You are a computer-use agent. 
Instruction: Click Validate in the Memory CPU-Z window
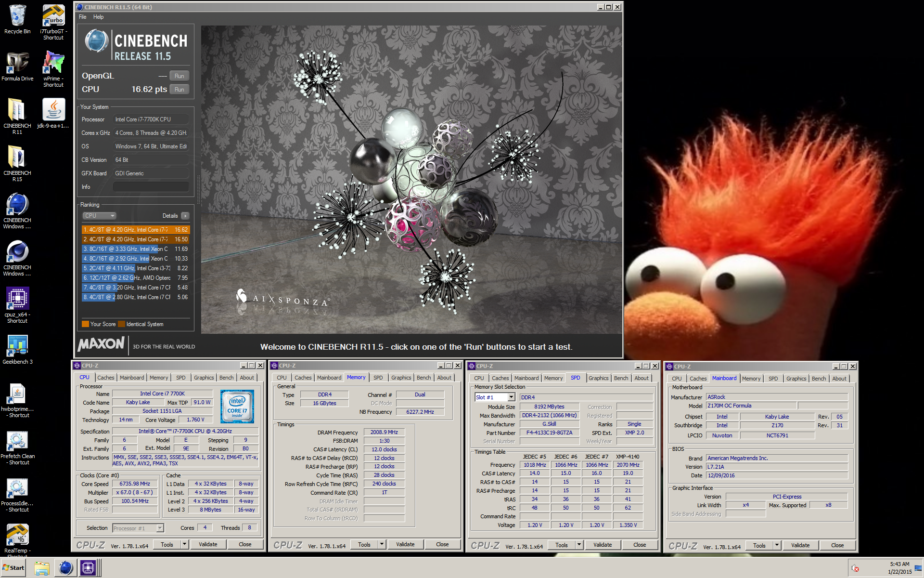405,544
